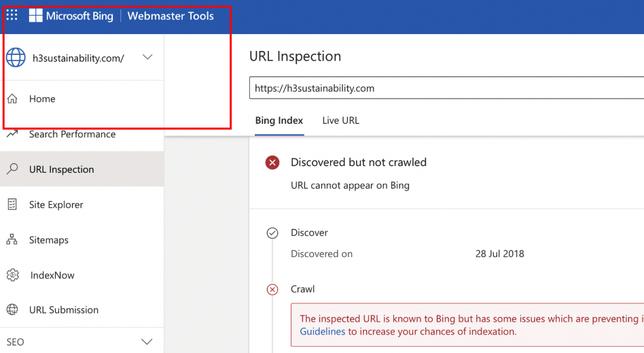The width and height of the screenshot is (644, 353).
Task: Switch to the Bing Index tab
Action: (x=279, y=120)
